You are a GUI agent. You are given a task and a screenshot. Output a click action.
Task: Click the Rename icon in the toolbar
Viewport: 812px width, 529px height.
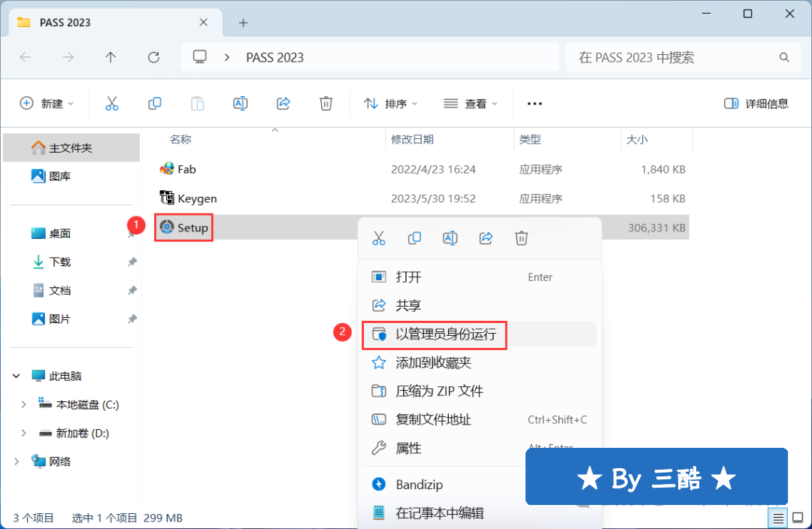tap(241, 104)
